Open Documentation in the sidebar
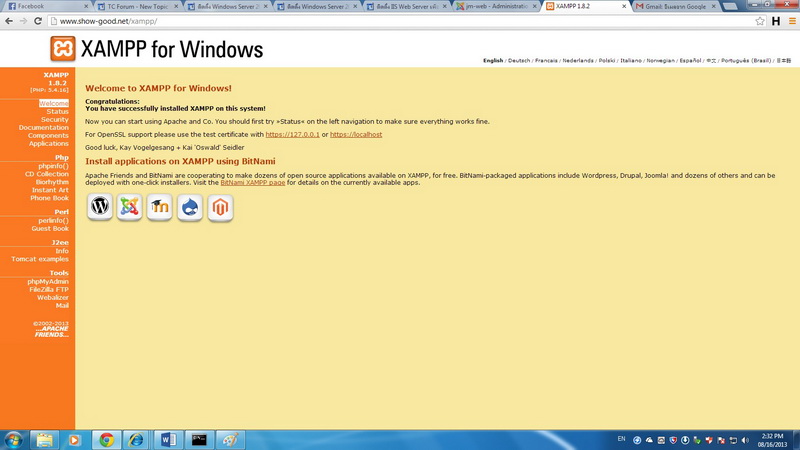800x450 pixels. (x=43, y=128)
